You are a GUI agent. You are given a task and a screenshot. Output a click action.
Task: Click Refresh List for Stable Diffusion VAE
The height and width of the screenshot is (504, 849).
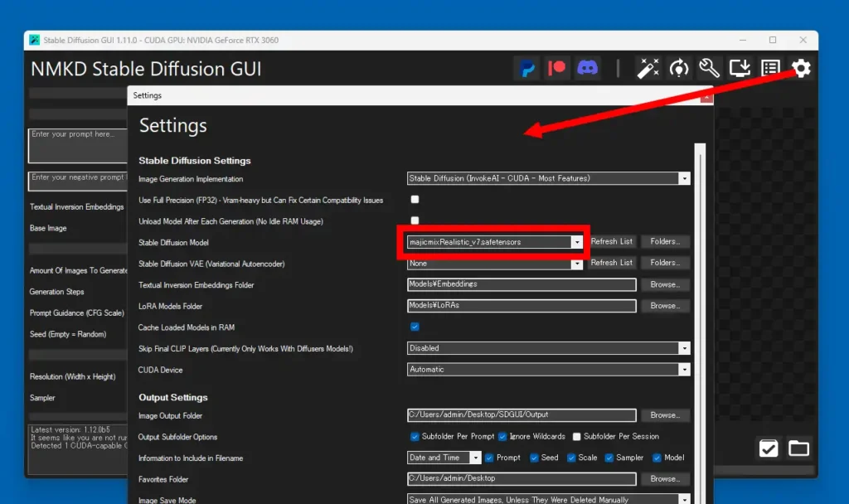pyautogui.click(x=611, y=263)
